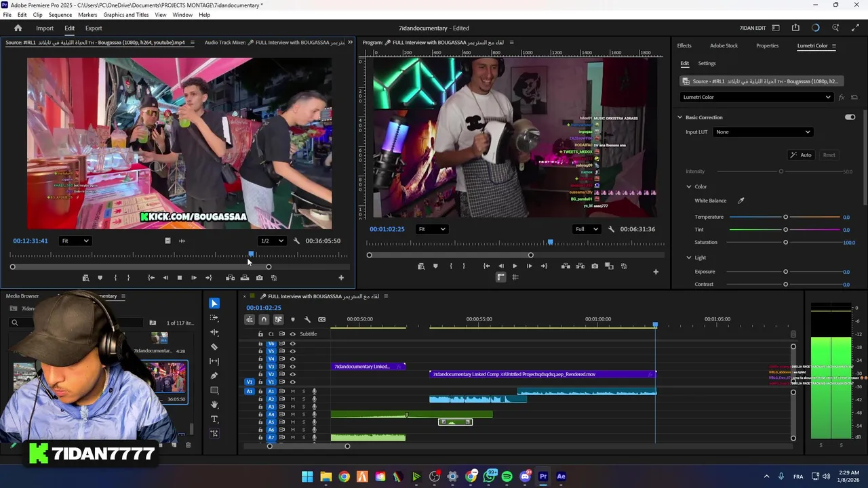Toggle sync lock on track A1
The height and width of the screenshot is (488, 868).
(x=281, y=391)
